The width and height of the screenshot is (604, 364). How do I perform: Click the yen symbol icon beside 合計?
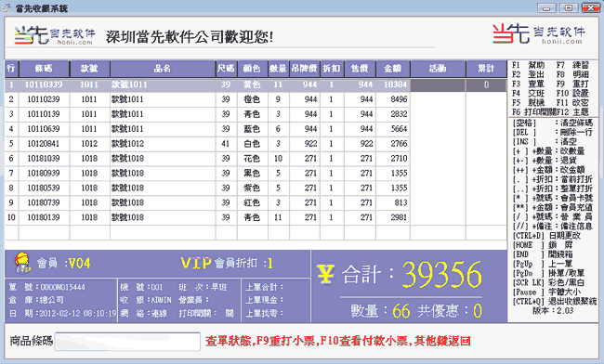click(x=326, y=274)
